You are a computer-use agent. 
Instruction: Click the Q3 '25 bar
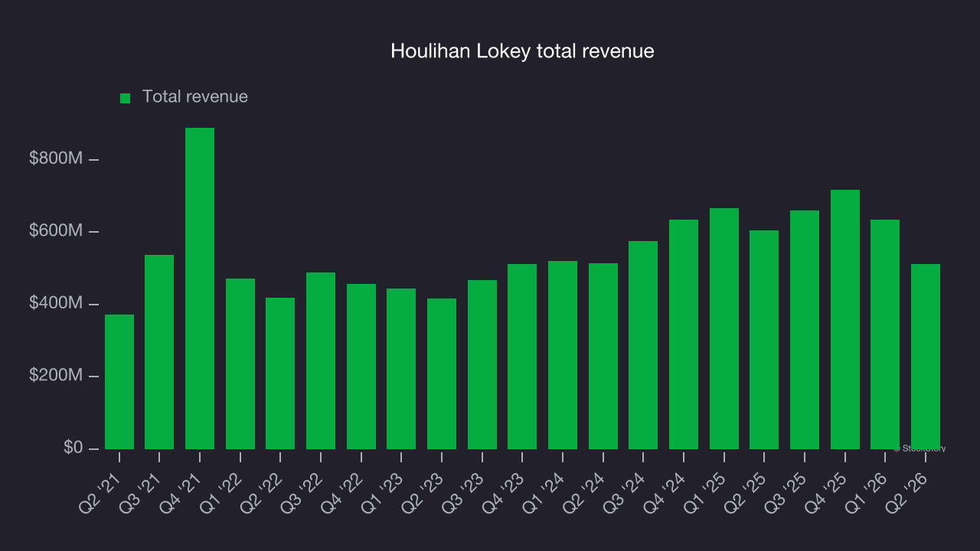point(805,330)
